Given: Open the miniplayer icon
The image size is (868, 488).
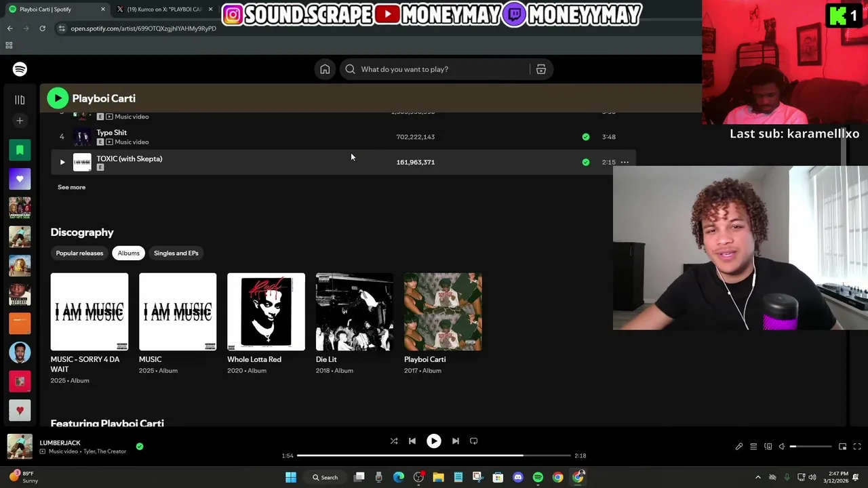Looking at the screenshot, I should [x=843, y=447].
